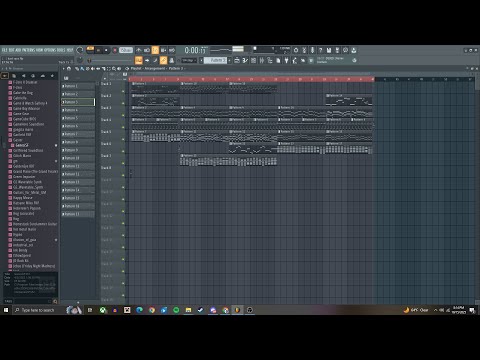The width and height of the screenshot is (480, 360).
Task: Click the browser search magnifier icon
Action: [x=55, y=301]
